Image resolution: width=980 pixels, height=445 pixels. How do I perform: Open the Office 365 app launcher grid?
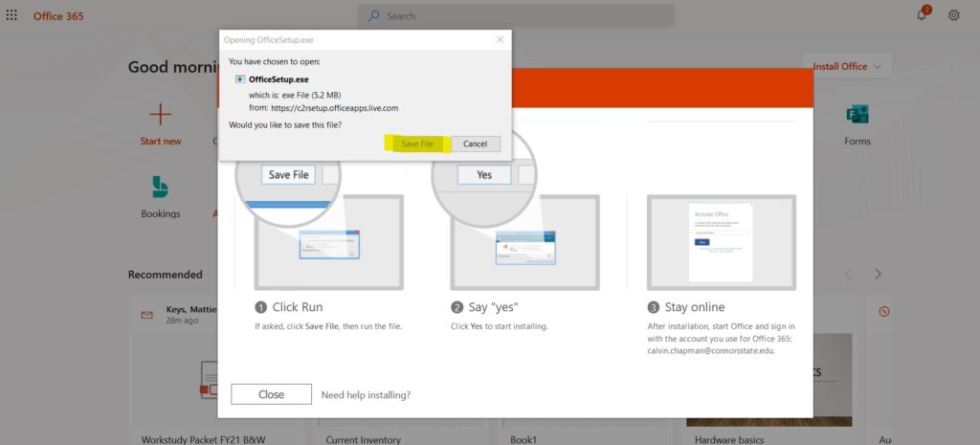11,15
